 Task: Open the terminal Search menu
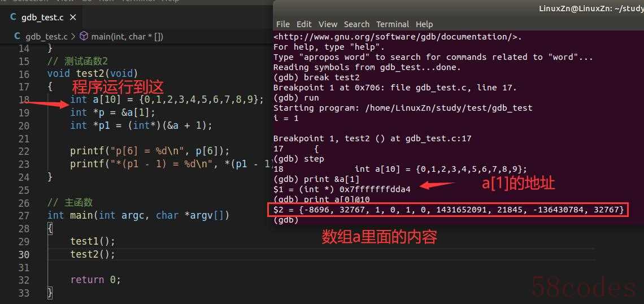(x=356, y=24)
